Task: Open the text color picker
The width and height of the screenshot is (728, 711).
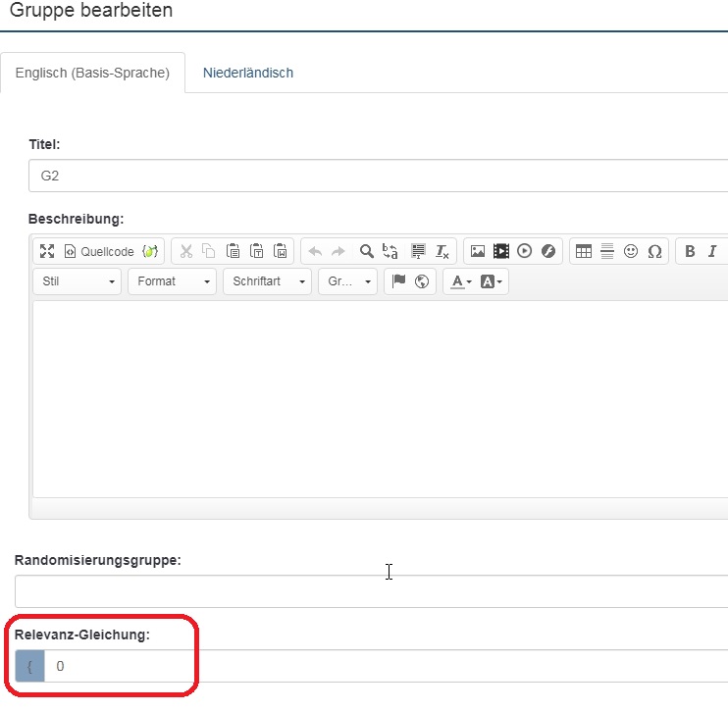Action: (460, 281)
